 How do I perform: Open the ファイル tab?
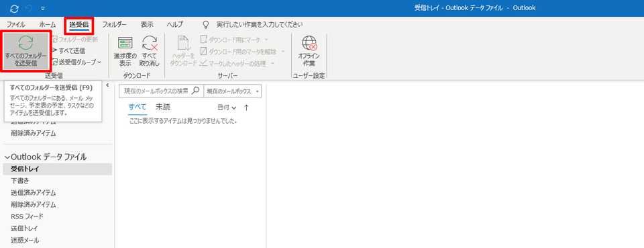point(15,25)
